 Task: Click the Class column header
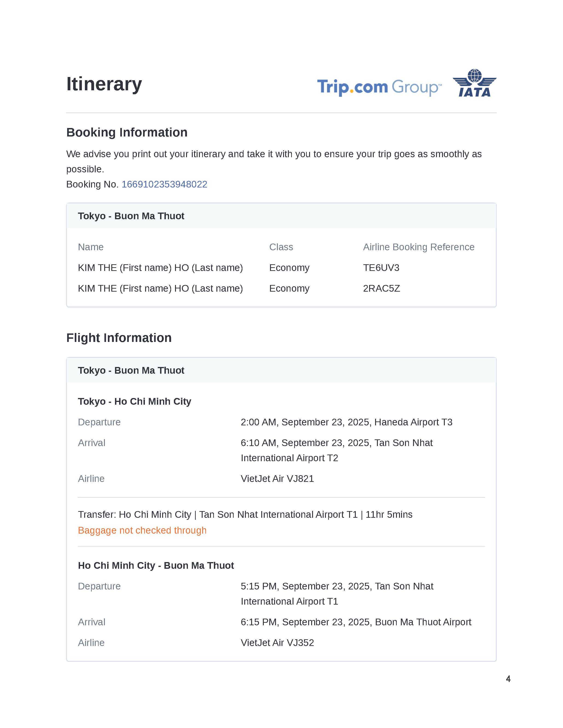(281, 247)
